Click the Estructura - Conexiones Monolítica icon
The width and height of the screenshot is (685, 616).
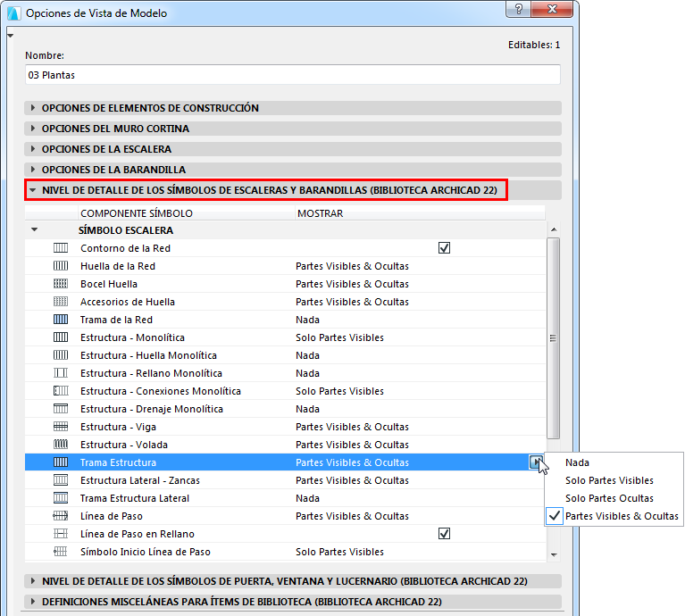coord(61,391)
